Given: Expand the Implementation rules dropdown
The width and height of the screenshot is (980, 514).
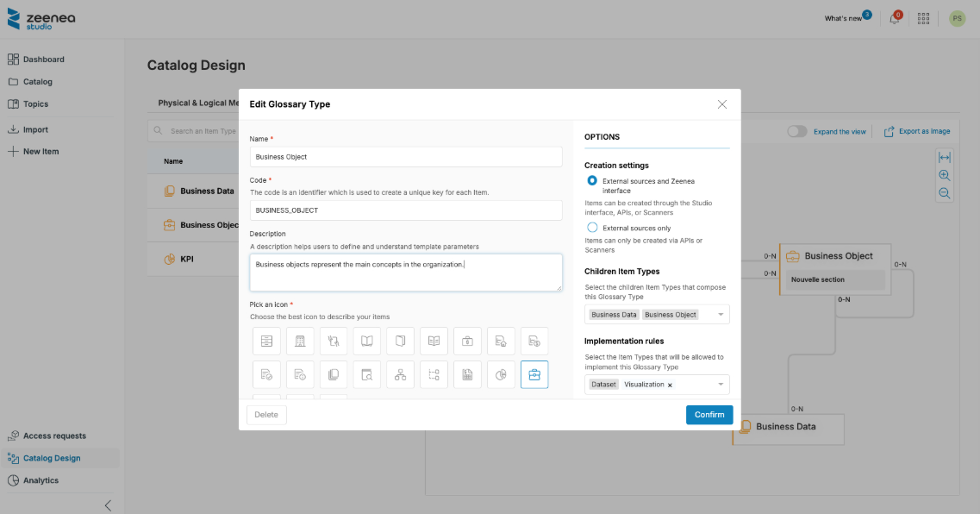Looking at the screenshot, I should pyautogui.click(x=720, y=385).
